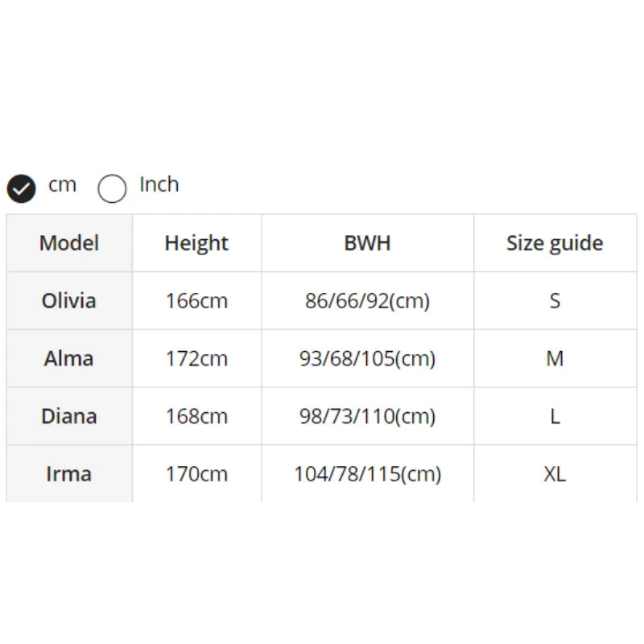The image size is (644, 644).
Task: Select the Diana model row name
Action: 69,416
